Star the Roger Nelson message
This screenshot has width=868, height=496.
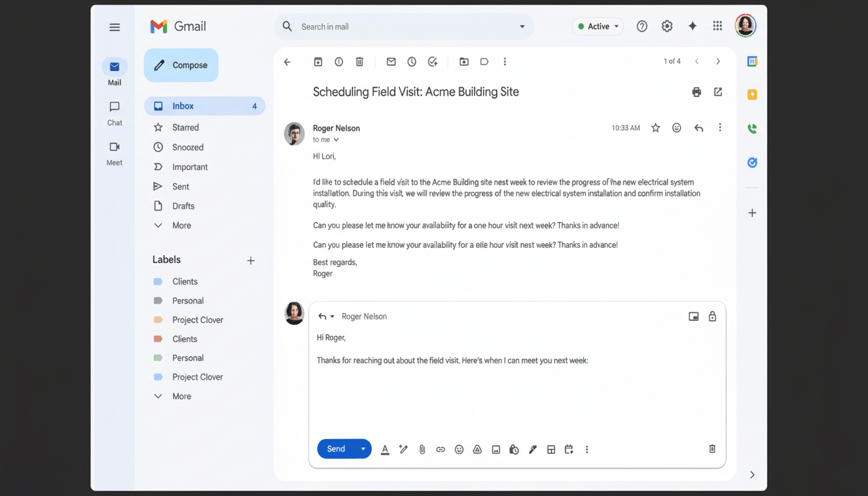tap(656, 127)
